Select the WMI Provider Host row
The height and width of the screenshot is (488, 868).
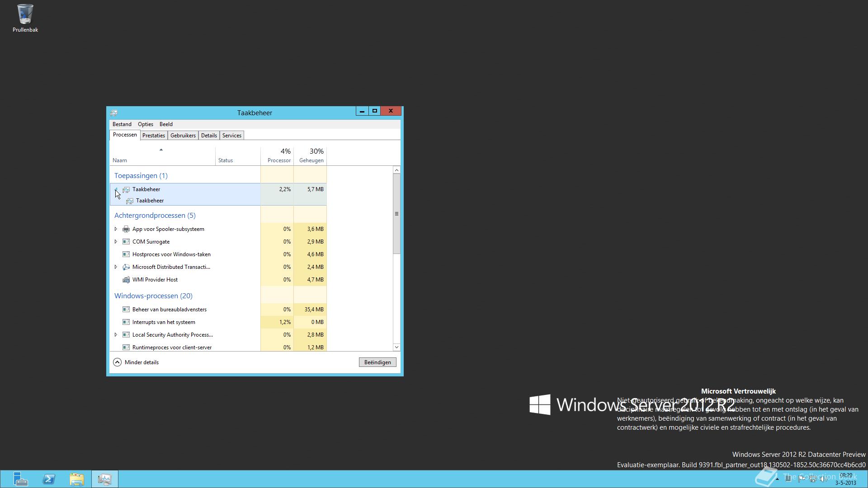[x=218, y=280]
